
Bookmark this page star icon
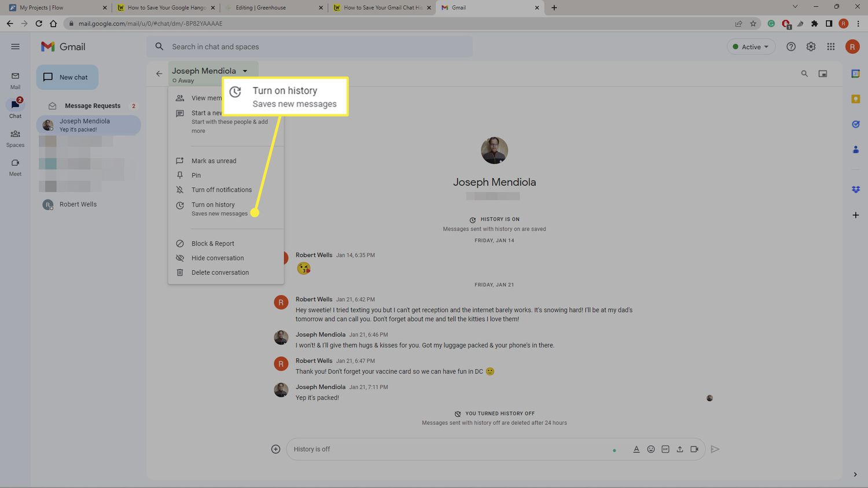tap(753, 24)
